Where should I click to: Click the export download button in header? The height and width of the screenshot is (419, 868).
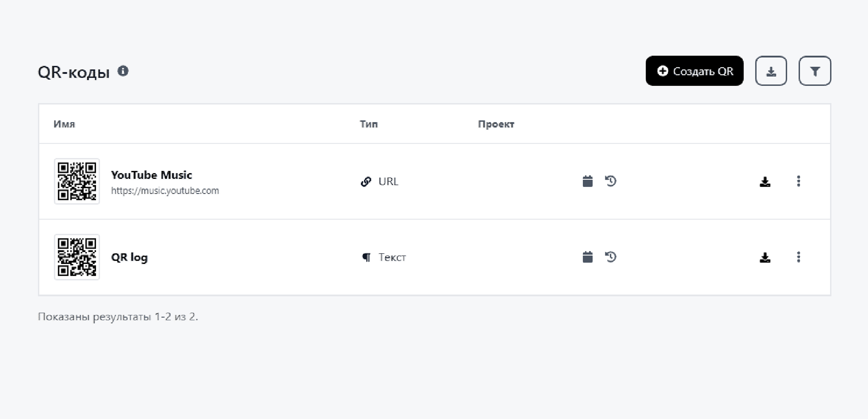coord(771,71)
